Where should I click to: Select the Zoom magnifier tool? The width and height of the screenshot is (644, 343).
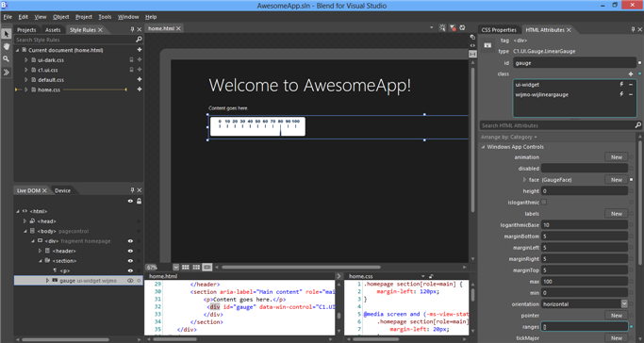point(7,59)
